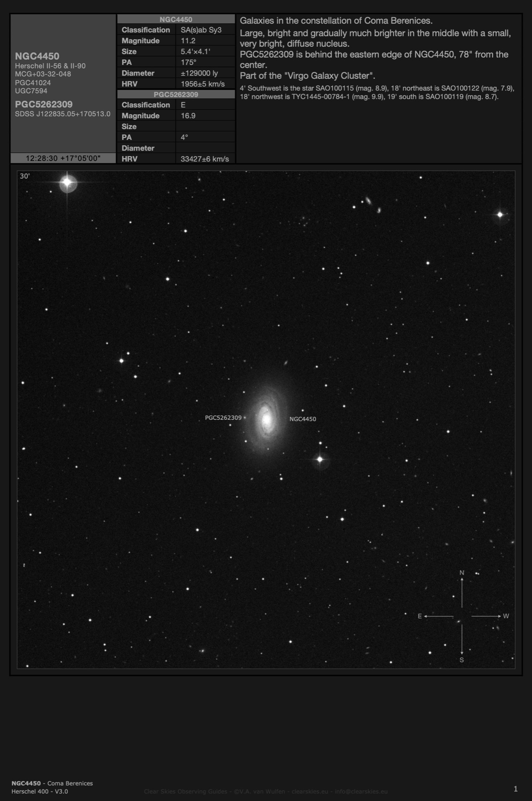Click the SA(s)ab Sy3 classification value
The height and width of the screenshot is (801, 532).
coord(201,30)
